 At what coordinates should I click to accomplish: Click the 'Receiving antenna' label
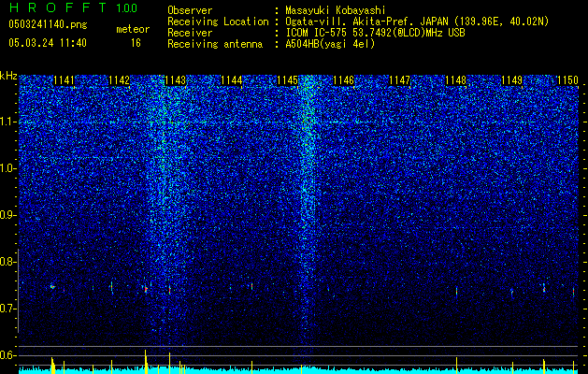[215, 44]
